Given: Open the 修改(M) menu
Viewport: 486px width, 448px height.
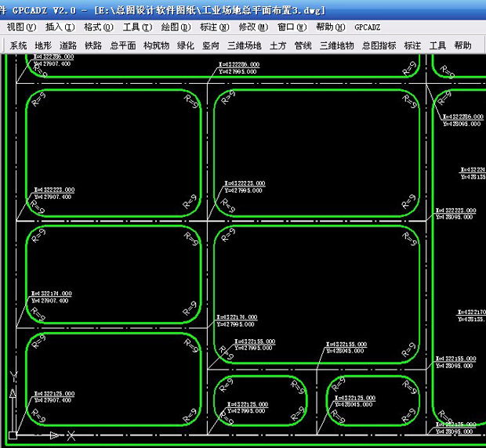Looking at the screenshot, I should pyautogui.click(x=252, y=27).
